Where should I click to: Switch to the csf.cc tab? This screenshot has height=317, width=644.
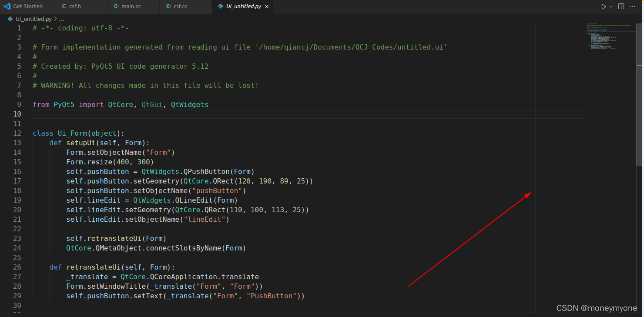tap(186, 7)
